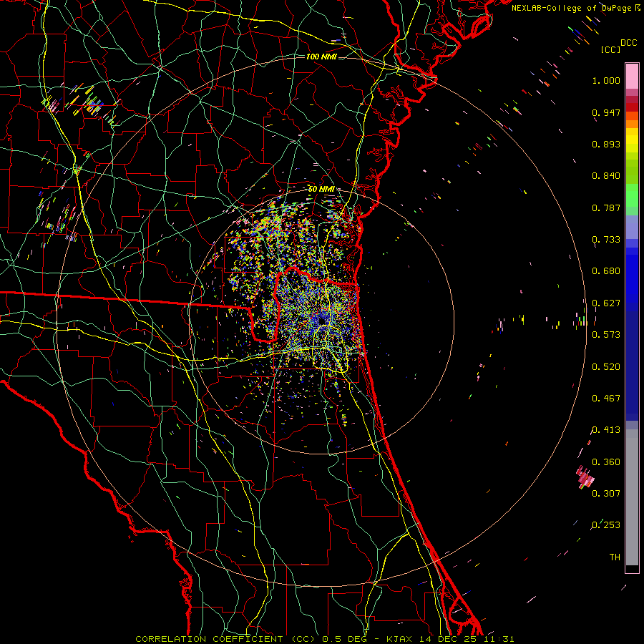Select the 0.893 scale value

606,144
